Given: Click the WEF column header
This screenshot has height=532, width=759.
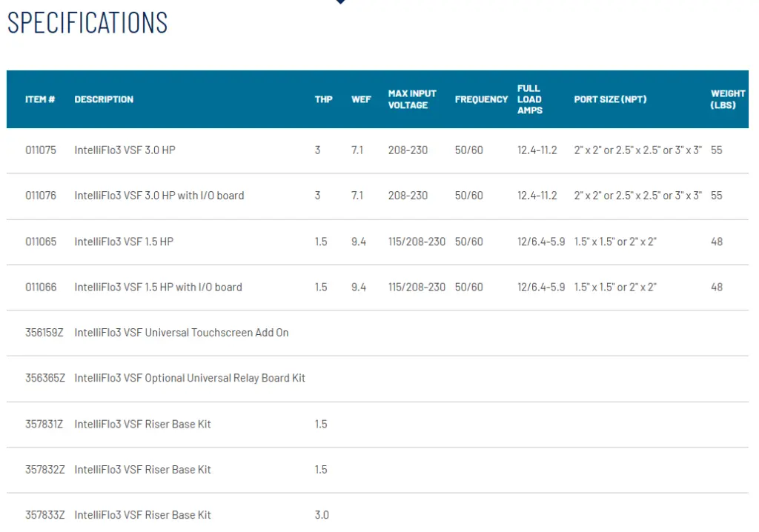Looking at the screenshot, I should pyautogui.click(x=361, y=99).
